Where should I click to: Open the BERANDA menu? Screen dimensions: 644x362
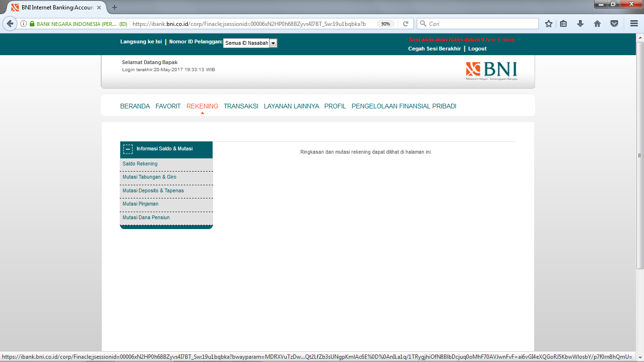coord(135,106)
